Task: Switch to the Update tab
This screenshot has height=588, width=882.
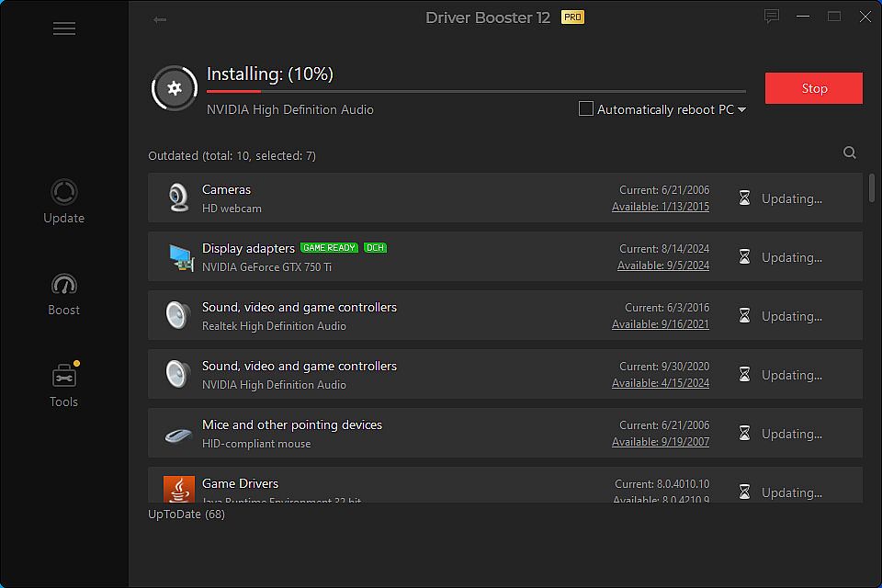Action: (x=64, y=202)
